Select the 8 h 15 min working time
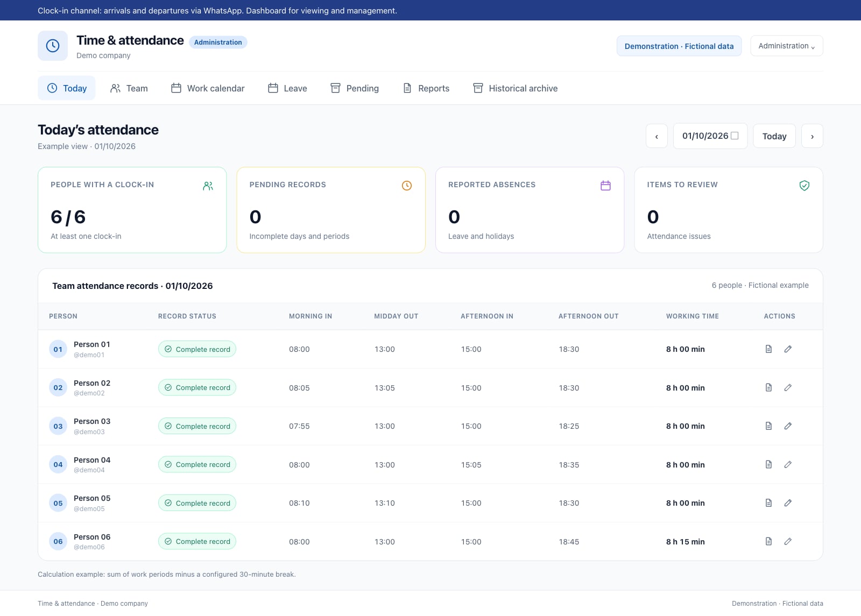 click(686, 542)
